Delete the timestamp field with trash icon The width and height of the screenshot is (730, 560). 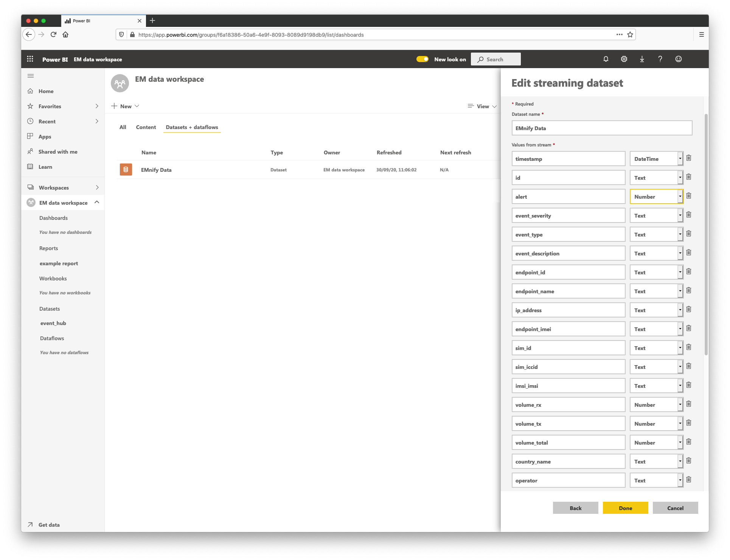click(689, 158)
